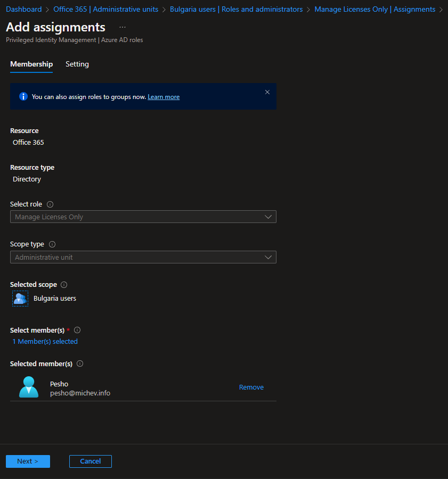This screenshot has width=448, height=479.
Task: Go to Dashboard in the breadcrumb
Action: pos(24,9)
